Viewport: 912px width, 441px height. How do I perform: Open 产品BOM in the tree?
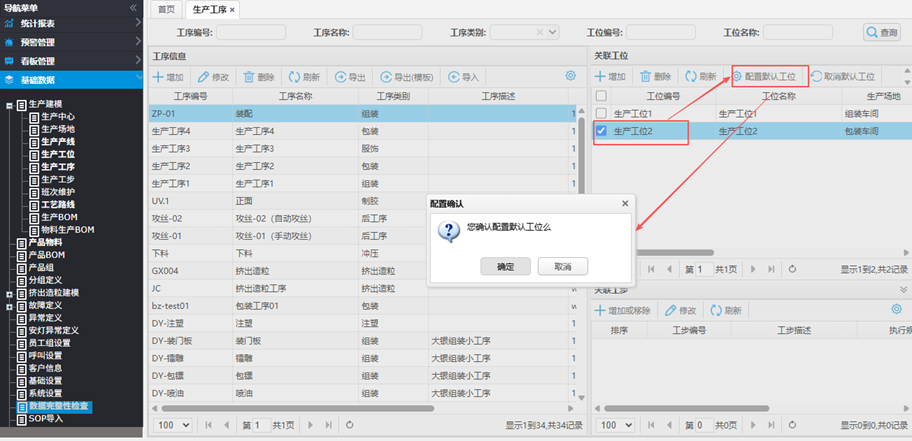(x=47, y=255)
